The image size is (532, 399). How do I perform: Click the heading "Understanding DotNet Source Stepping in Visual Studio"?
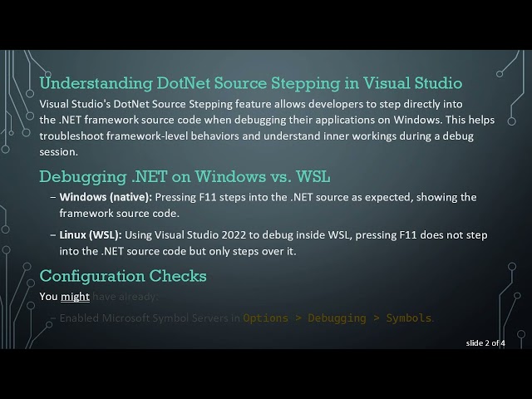(x=251, y=83)
